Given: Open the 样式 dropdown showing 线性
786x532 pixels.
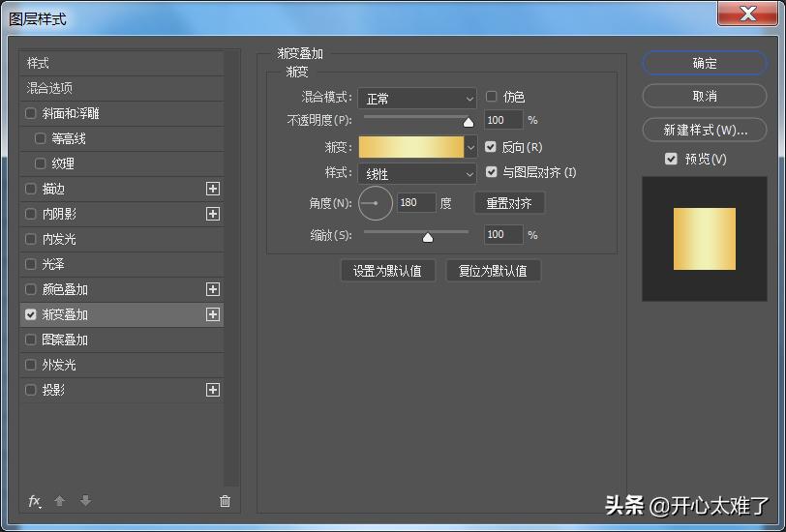Looking at the screenshot, I should click(x=417, y=174).
